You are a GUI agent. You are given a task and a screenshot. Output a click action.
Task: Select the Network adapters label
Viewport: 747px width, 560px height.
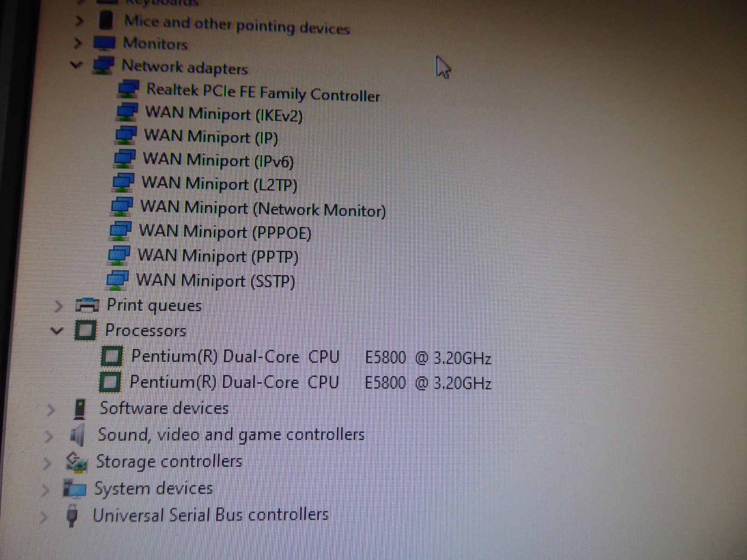(x=184, y=67)
